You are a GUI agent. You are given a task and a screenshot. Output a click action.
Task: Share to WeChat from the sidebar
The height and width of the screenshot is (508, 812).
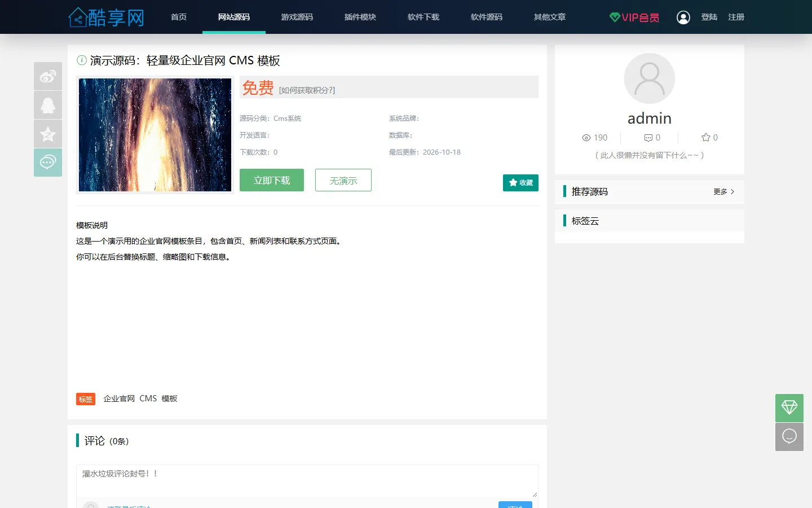pyautogui.click(x=48, y=163)
